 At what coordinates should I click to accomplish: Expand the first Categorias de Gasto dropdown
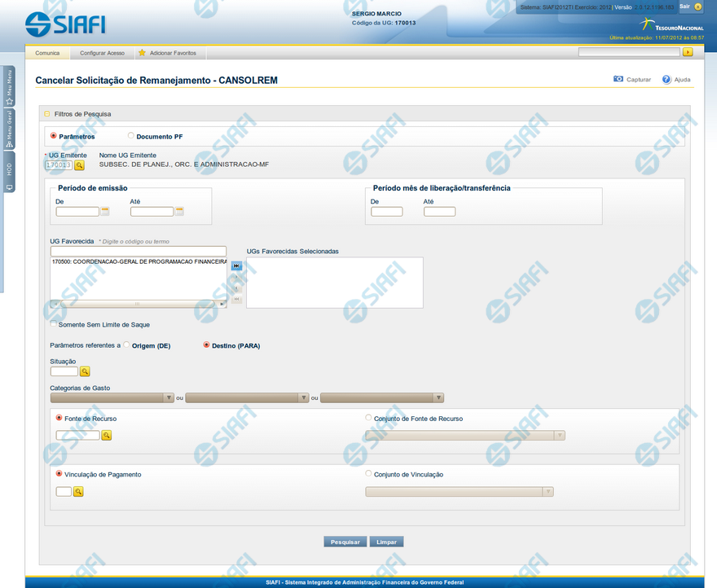coord(169,398)
